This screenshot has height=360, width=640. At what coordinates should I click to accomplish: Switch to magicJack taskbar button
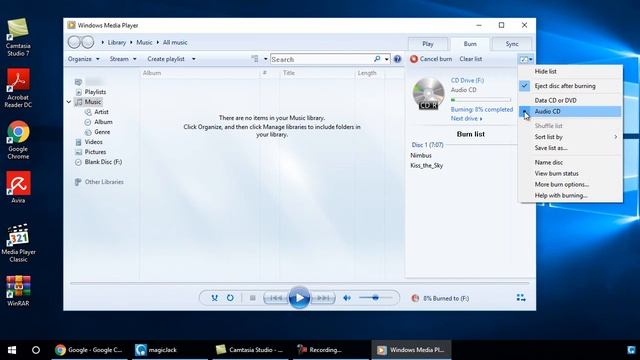click(x=170, y=350)
